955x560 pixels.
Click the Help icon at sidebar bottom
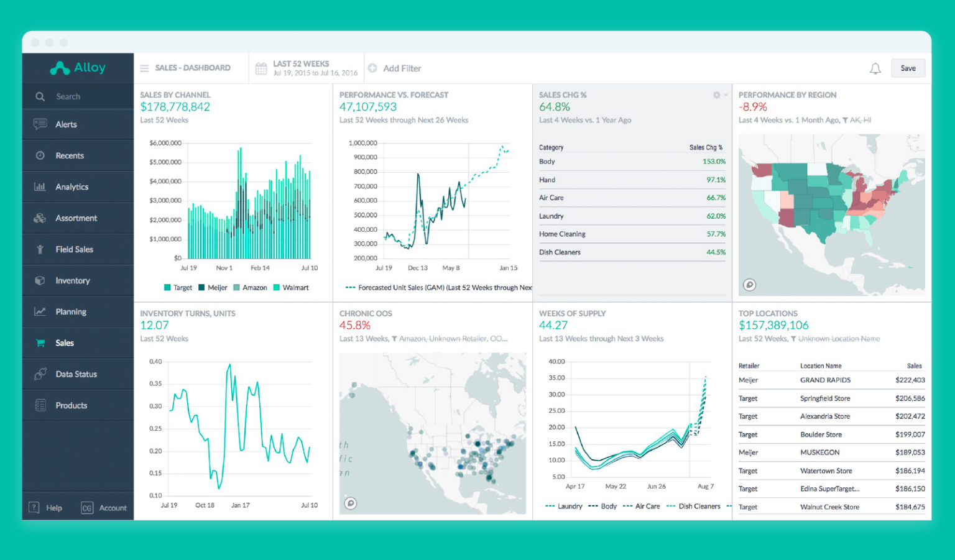[34, 508]
